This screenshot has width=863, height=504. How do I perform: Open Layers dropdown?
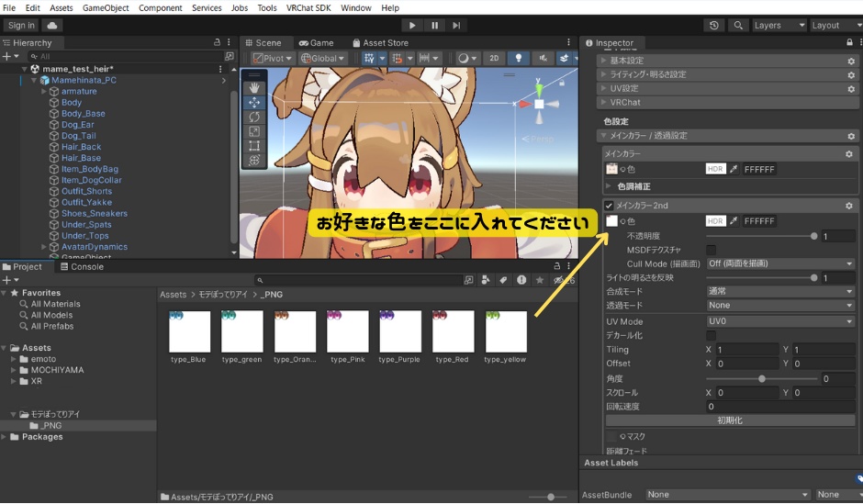pos(779,26)
